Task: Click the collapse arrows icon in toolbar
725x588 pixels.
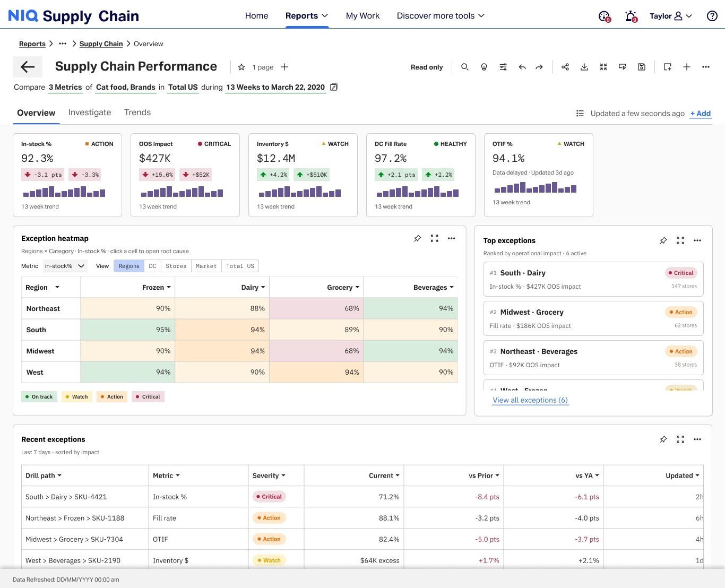Action: coord(603,67)
